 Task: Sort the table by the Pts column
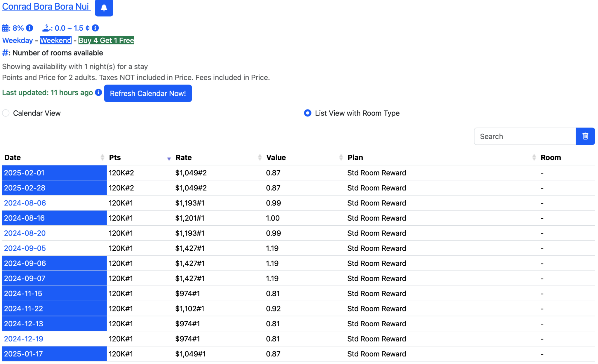point(169,159)
